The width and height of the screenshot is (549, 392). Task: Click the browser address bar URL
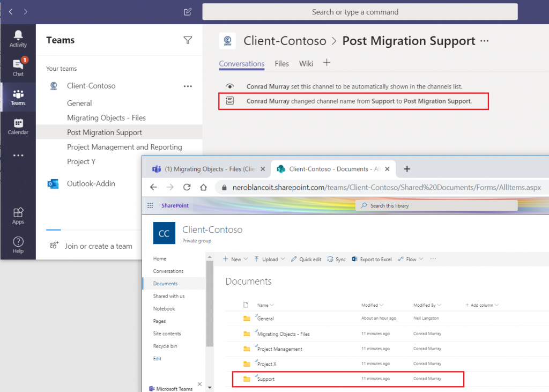pyautogui.click(x=387, y=187)
